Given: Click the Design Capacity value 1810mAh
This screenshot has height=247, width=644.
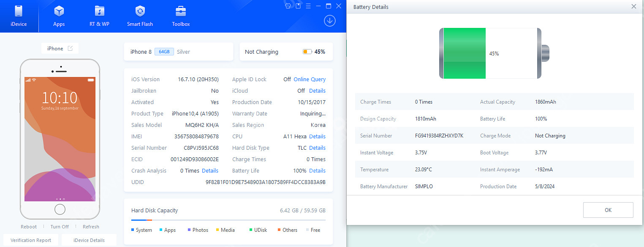Looking at the screenshot, I should (x=426, y=119).
